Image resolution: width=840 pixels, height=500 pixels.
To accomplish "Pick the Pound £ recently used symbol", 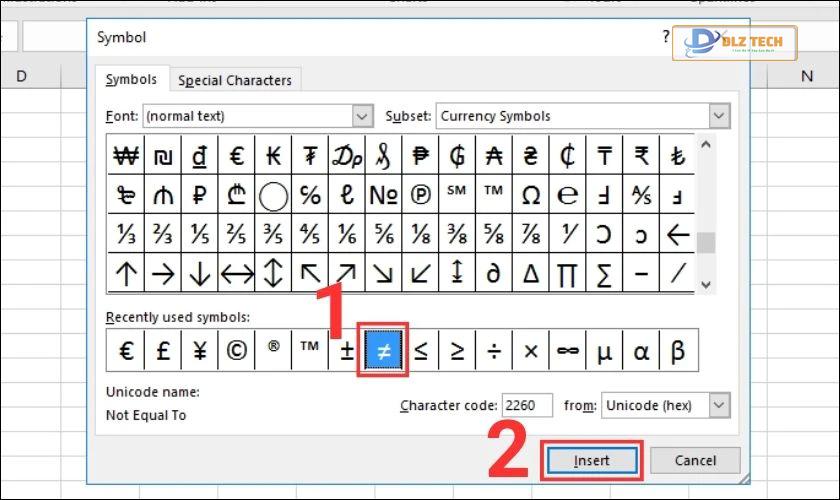I will tap(163, 350).
